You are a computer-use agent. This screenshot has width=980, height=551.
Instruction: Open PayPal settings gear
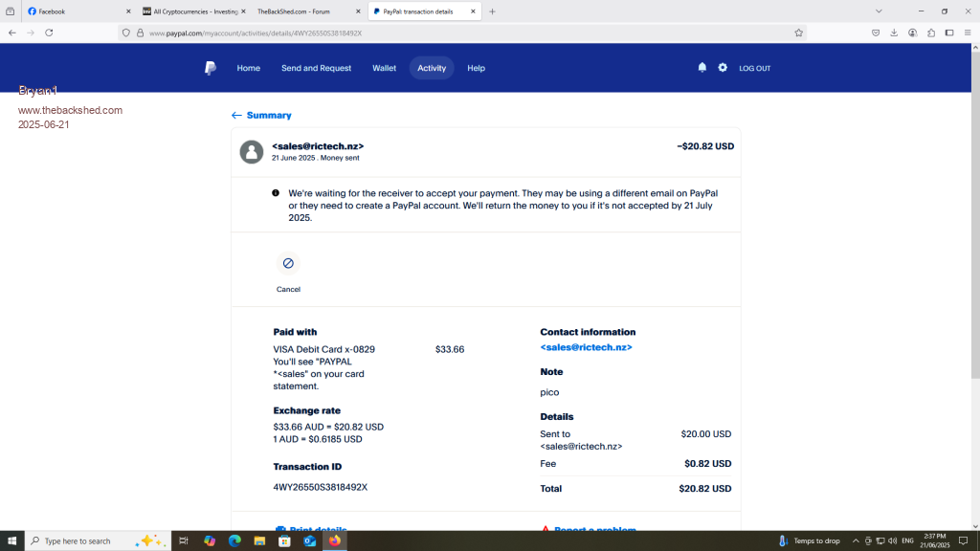[723, 68]
